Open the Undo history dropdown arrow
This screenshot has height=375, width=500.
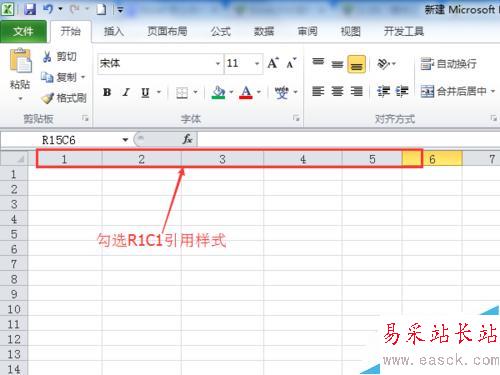tap(60, 9)
